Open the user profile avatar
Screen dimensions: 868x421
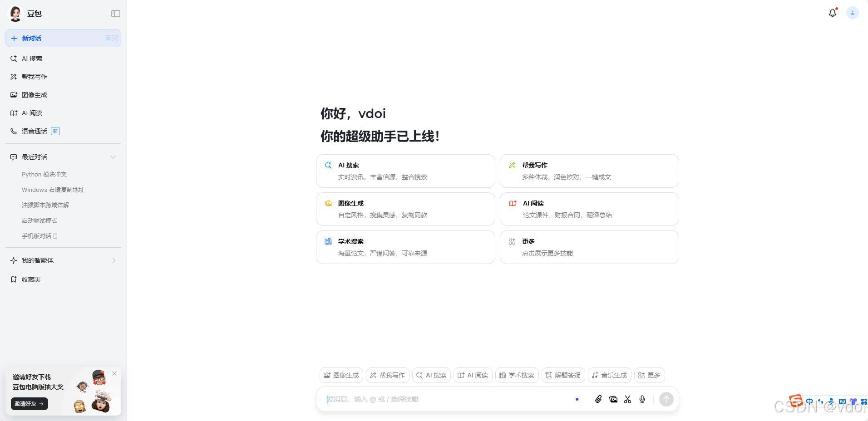point(852,13)
